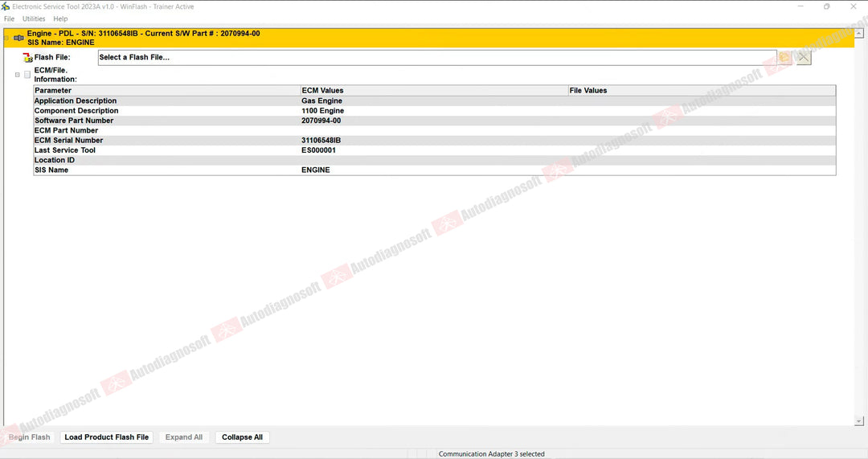Click the ES000001 value
The width and height of the screenshot is (868, 459).
[318, 150]
